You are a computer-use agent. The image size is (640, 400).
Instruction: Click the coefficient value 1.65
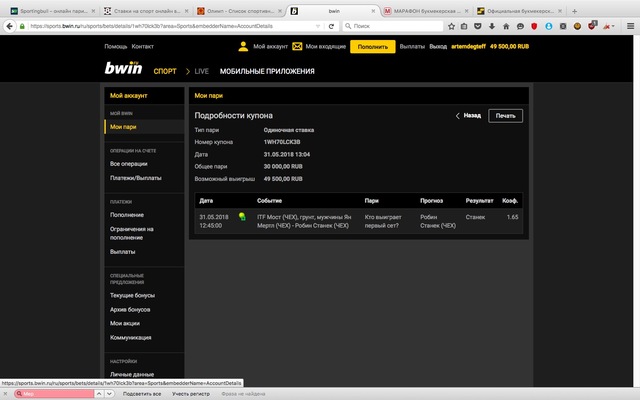tap(512, 217)
